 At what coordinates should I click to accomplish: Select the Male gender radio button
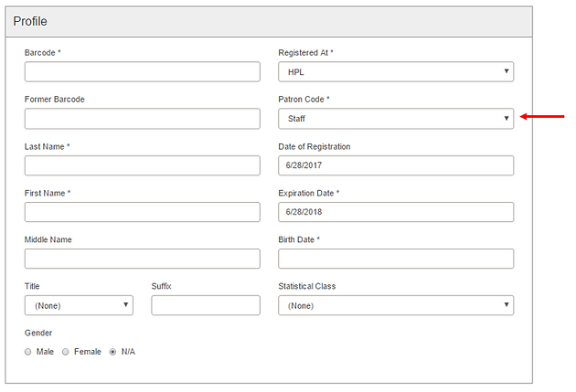[x=28, y=352]
